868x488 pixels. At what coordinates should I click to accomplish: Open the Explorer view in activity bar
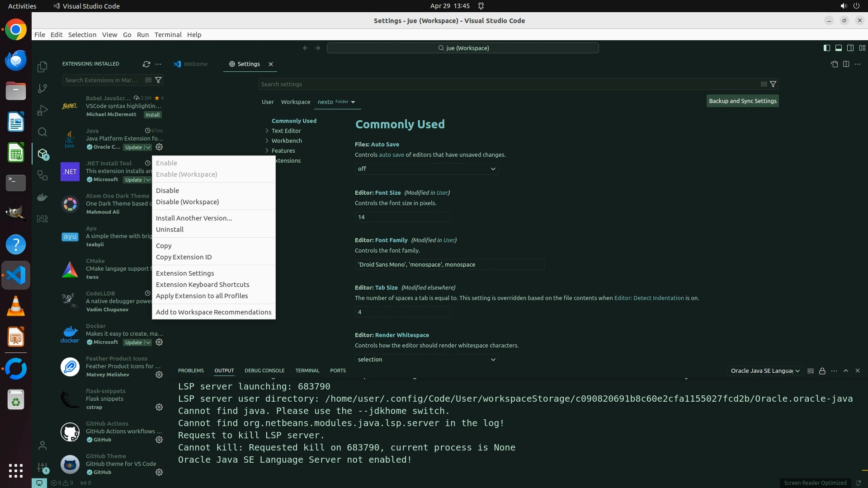click(42, 67)
